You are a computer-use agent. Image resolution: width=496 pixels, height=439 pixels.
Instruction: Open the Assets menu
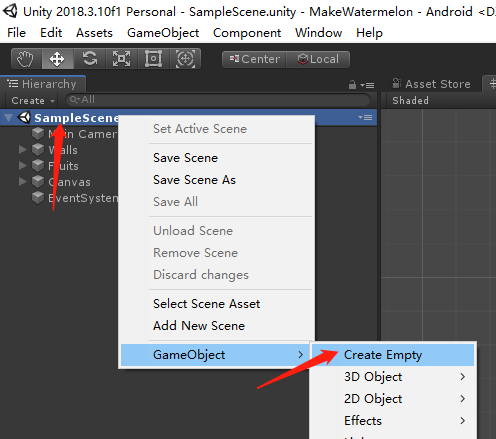click(x=94, y=33)
